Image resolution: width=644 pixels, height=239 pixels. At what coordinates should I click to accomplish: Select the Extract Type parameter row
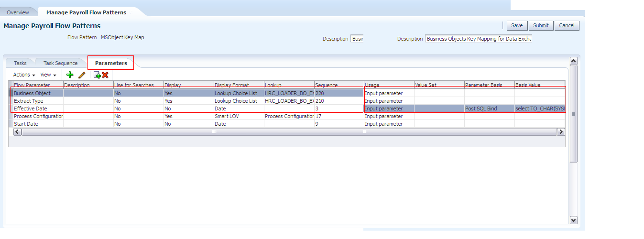click(x=287, y=101)
